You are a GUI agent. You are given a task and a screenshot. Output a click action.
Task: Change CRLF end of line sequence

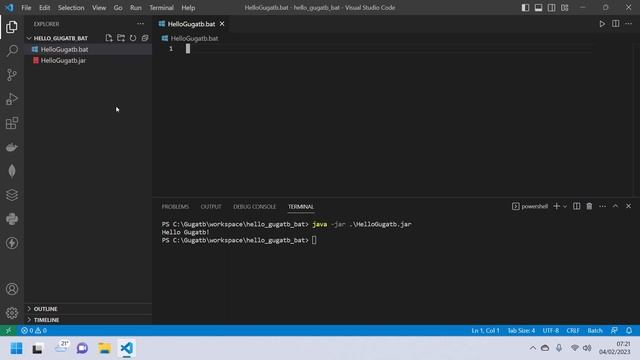(x=573, y=330)
